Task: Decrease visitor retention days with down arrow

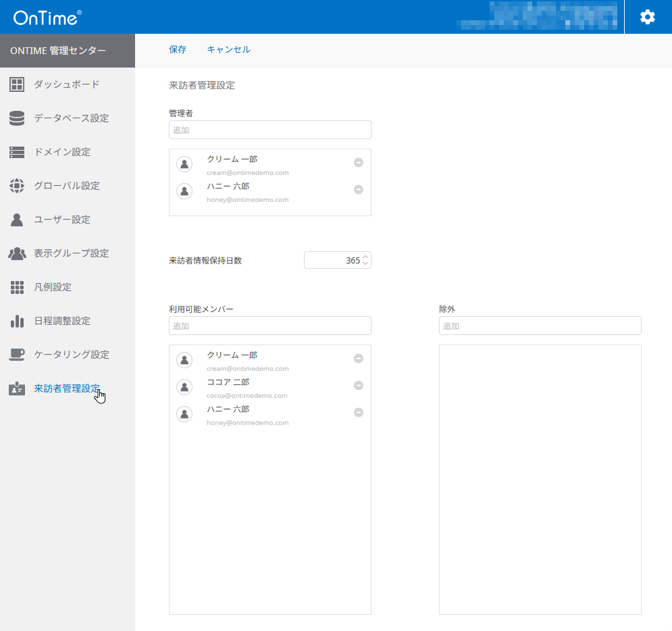Action: click(x=365, y=263)
